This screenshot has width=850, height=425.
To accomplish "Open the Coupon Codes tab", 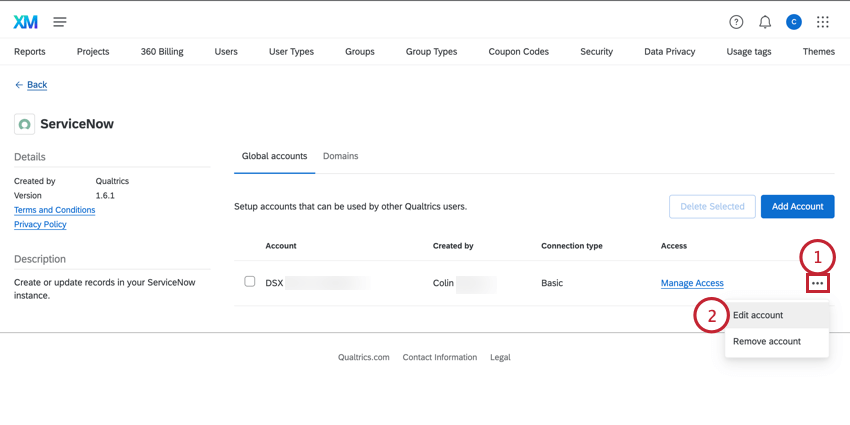I will click(519, 51).
